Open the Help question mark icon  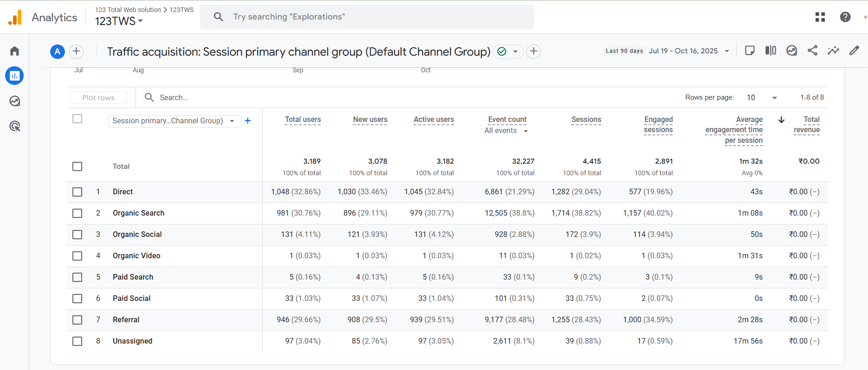pos(845,17)
